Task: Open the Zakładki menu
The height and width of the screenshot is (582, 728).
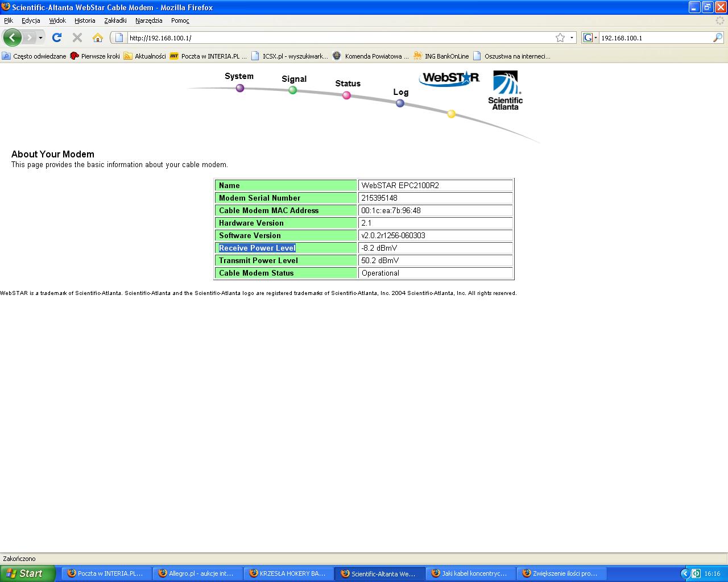Action: pyautogui.click(x=115, y=20)
